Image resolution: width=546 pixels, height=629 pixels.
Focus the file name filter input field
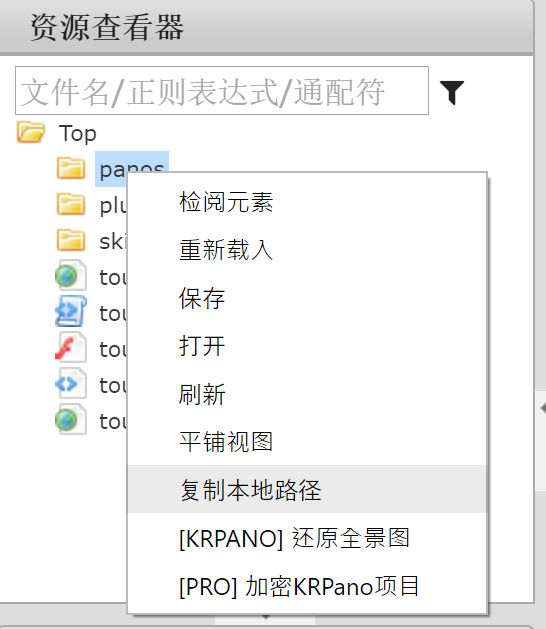pos(222,91)
